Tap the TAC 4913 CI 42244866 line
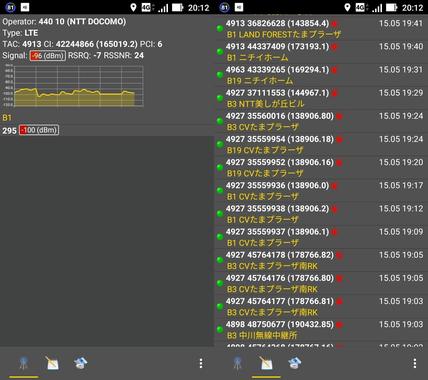The width and height of the screenshot is (428, 380). coord(82,44)
